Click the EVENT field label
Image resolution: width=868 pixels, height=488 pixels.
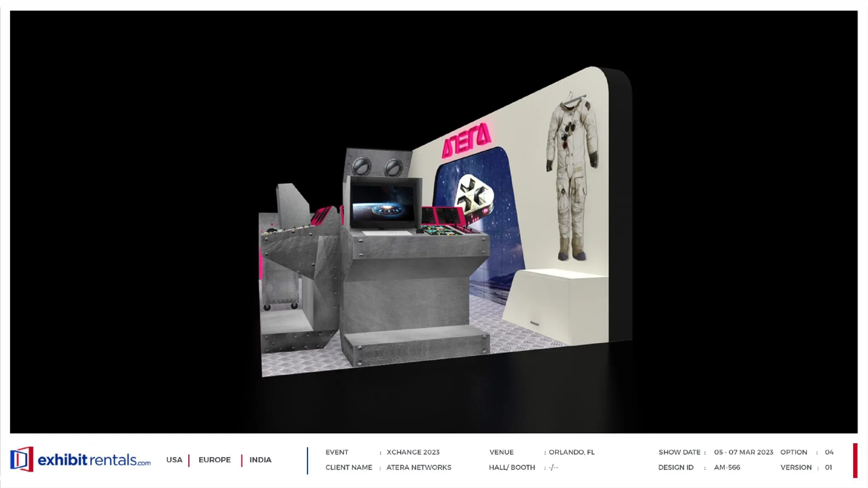337,452
